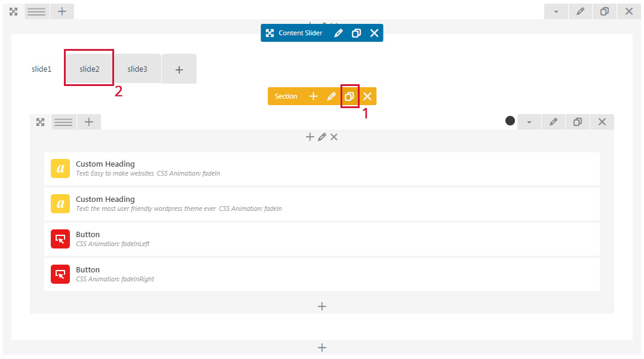Viewport: 644px width, 359px height.
Task: Edit the Section via its pencil icon
Action: 332,96
